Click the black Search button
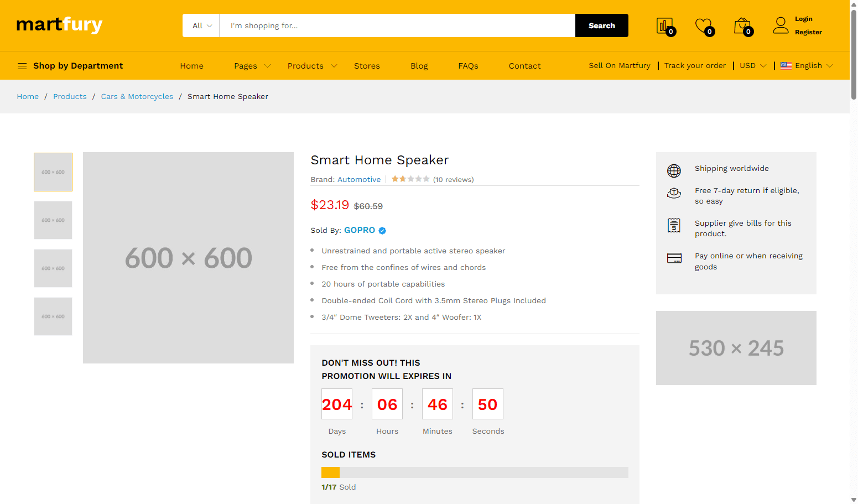This screenshot has width=858, height=504. click(602, 25)
